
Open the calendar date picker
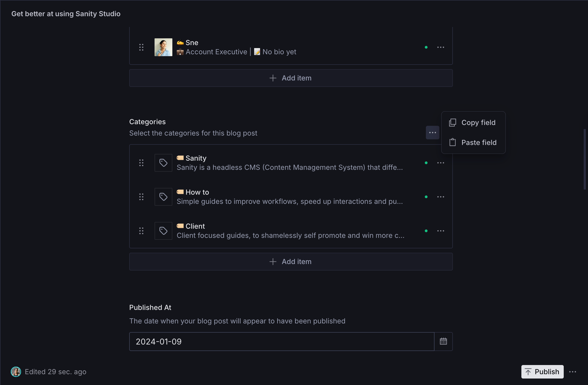(443, 342)
